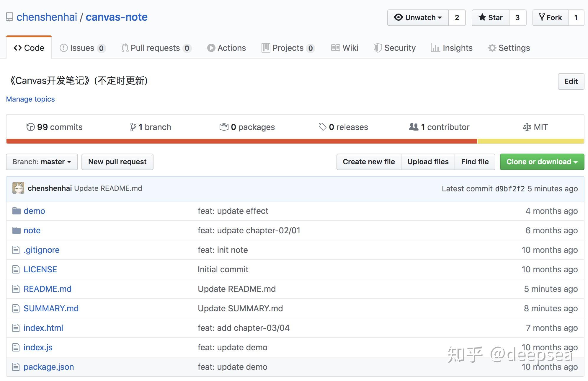Click the repository book icon beside chenshenhai

(x=9, y=17)
